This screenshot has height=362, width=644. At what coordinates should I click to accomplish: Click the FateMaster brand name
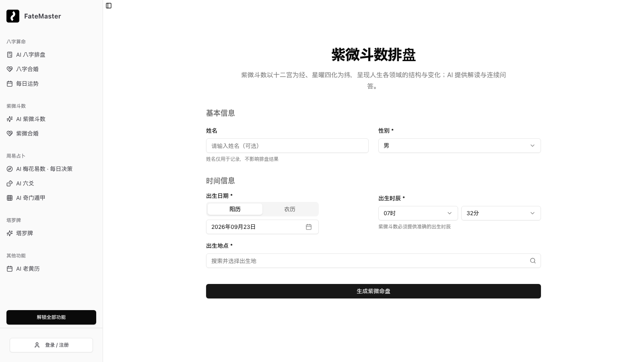43,16
